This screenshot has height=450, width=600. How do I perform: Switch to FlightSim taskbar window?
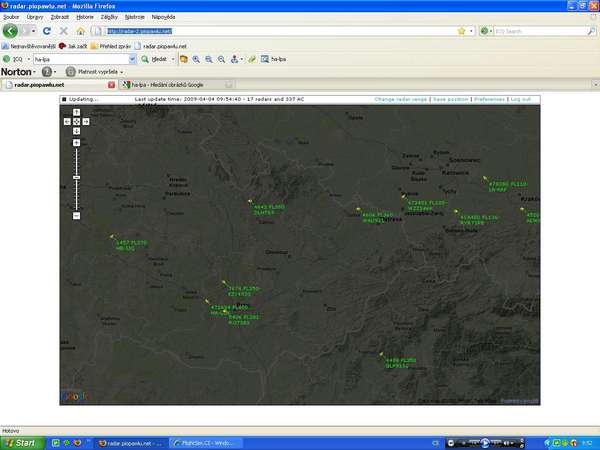[206, 443]
